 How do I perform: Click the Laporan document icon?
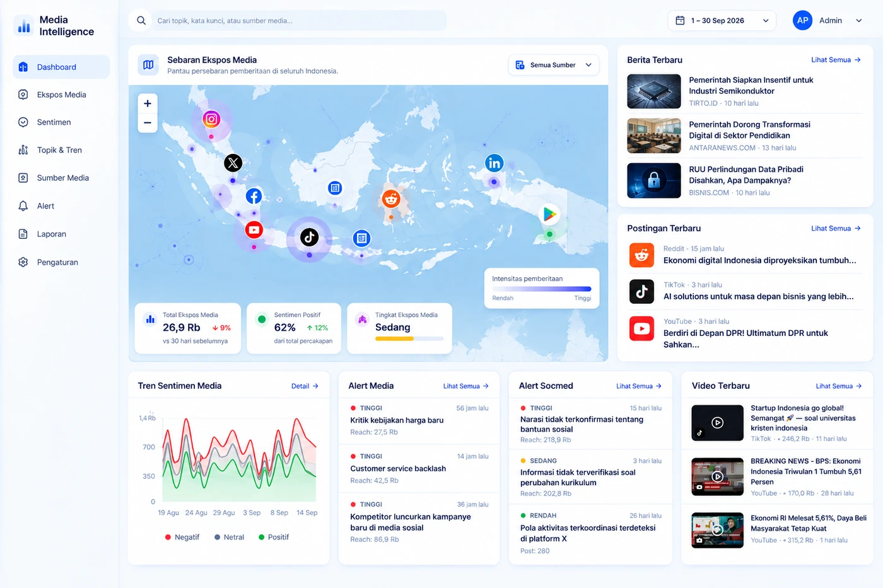click(23, 234)
